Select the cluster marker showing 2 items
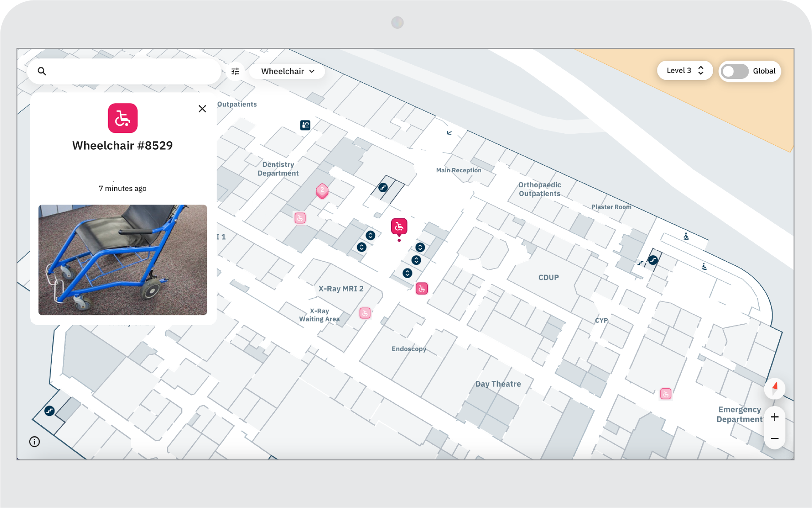The width and height of the screenshot is (812, 508). tap(322, 190)
